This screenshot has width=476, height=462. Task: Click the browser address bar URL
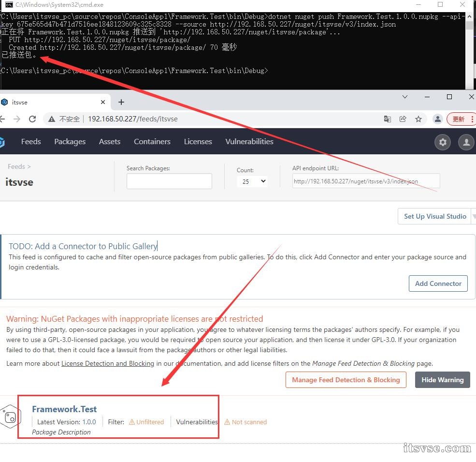133,119
